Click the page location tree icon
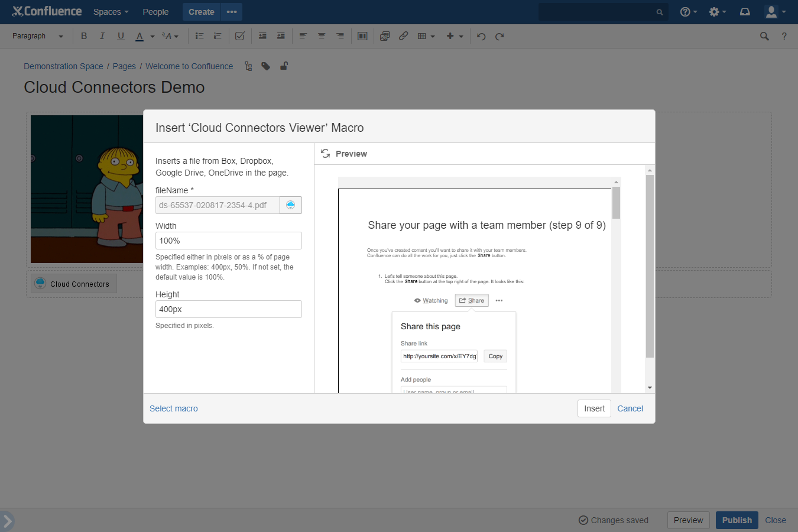Screen dimensions: 798x532 248,66
